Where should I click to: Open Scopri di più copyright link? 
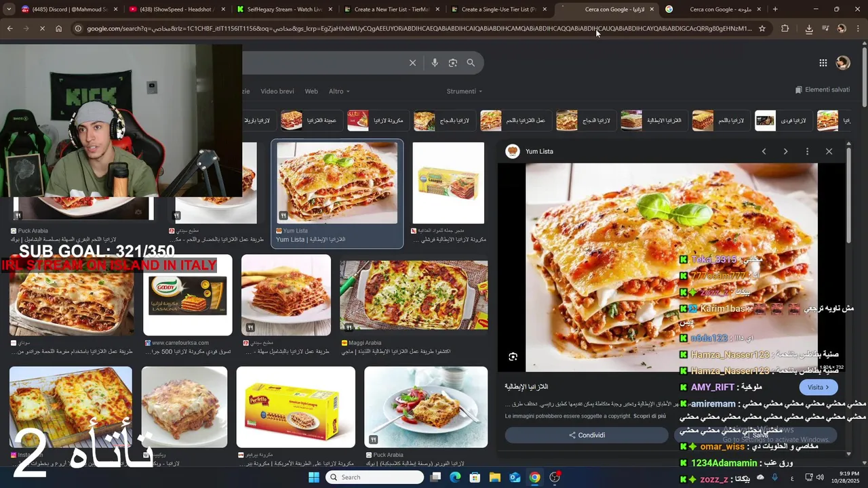pyautogui.click(x=650, y=416)
